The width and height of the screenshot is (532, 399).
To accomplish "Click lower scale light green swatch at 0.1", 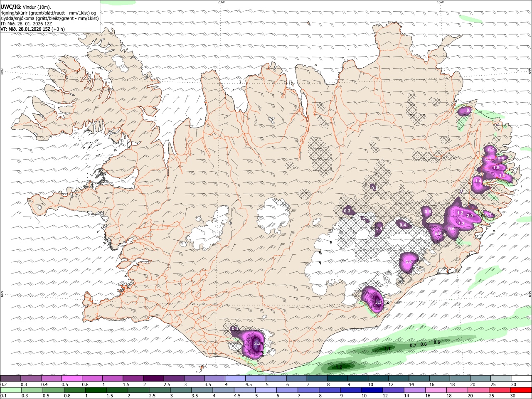I will coord(10,390).
